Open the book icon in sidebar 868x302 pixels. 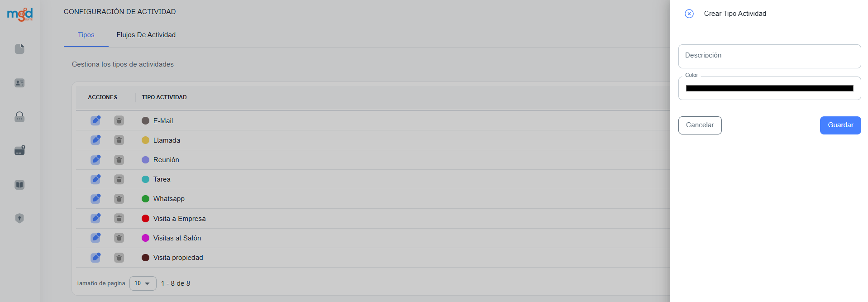pyautogui.click(x=19, y=185)
